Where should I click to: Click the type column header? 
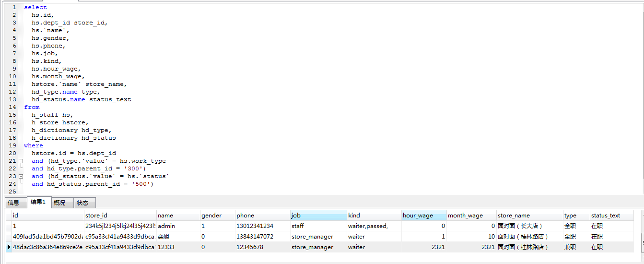[576, 216]
